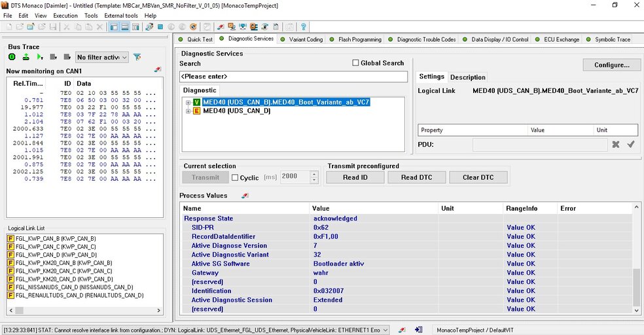
Task: Click the Search input field
Action: pos(293,77)
